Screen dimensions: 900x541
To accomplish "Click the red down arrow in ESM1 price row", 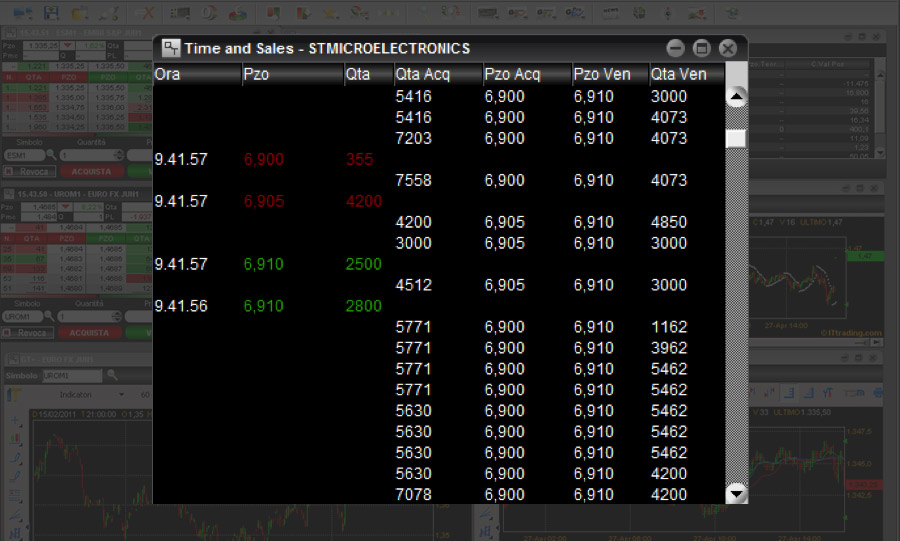I will pyautogui.click(x=68, y=45).
